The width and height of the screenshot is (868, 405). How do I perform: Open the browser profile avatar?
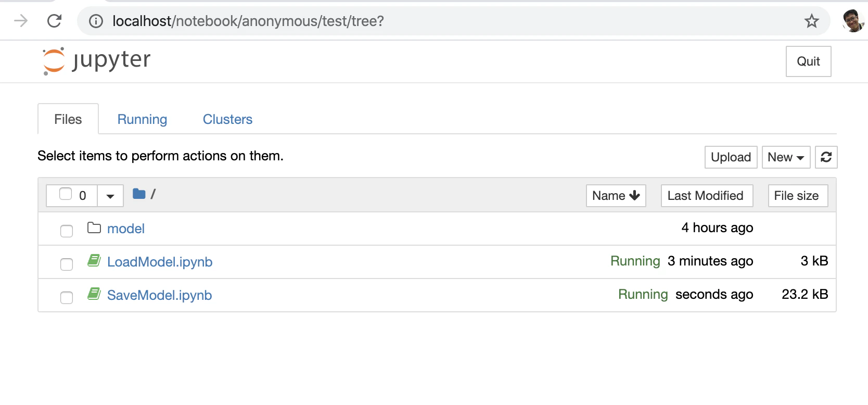tap(853, 21)
